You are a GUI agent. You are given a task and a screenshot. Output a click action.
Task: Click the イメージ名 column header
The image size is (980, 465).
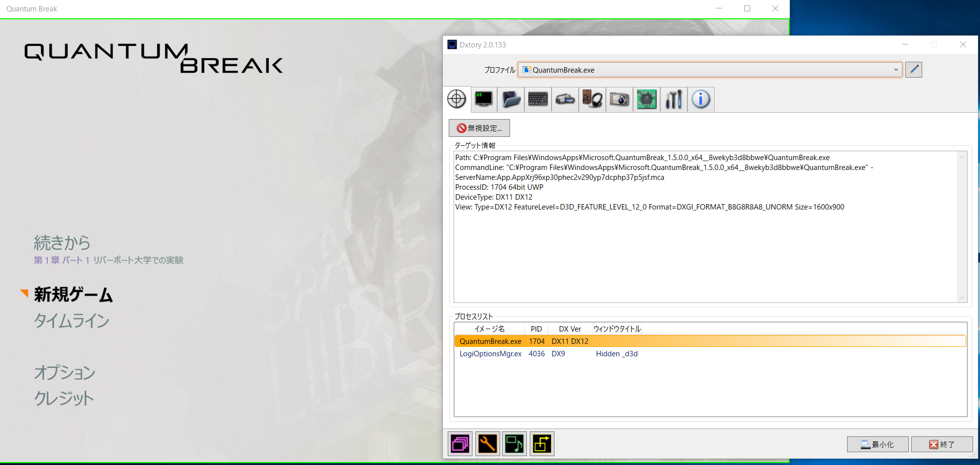490,329
